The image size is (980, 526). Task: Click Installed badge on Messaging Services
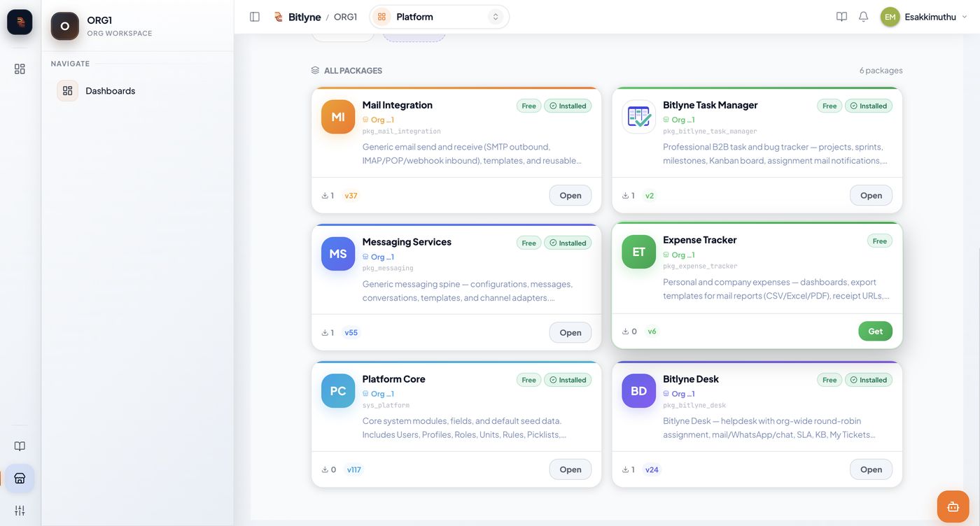click(568, 243)
